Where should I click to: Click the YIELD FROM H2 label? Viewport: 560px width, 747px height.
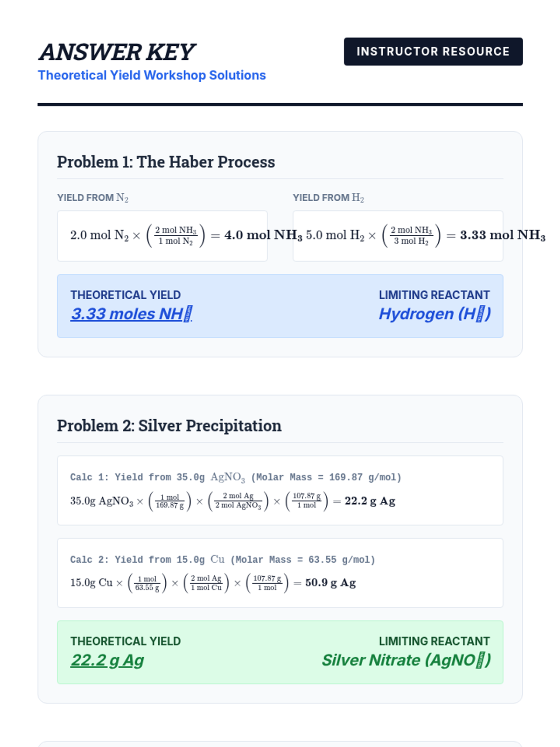[x=328, y=198]
